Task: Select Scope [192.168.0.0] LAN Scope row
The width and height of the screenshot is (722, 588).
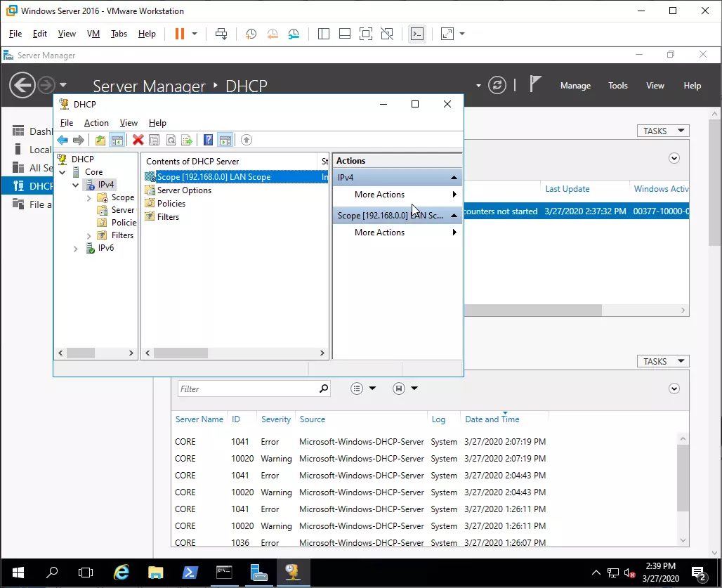Action: click(x=236, y=177)
